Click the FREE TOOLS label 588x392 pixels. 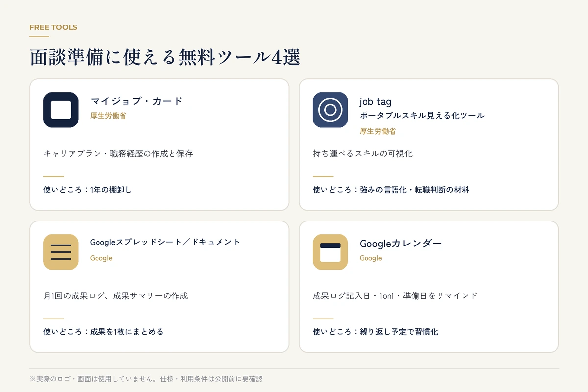53,27
